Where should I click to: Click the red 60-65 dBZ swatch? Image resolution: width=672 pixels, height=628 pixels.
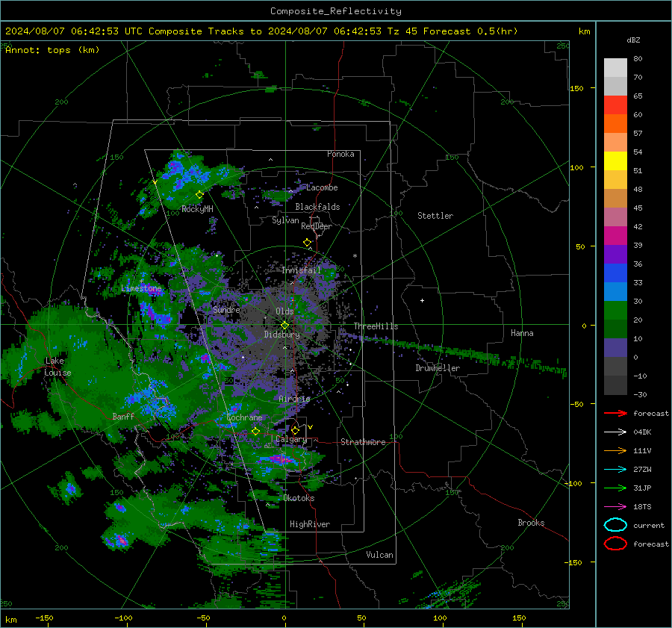(x=615, y=105)
